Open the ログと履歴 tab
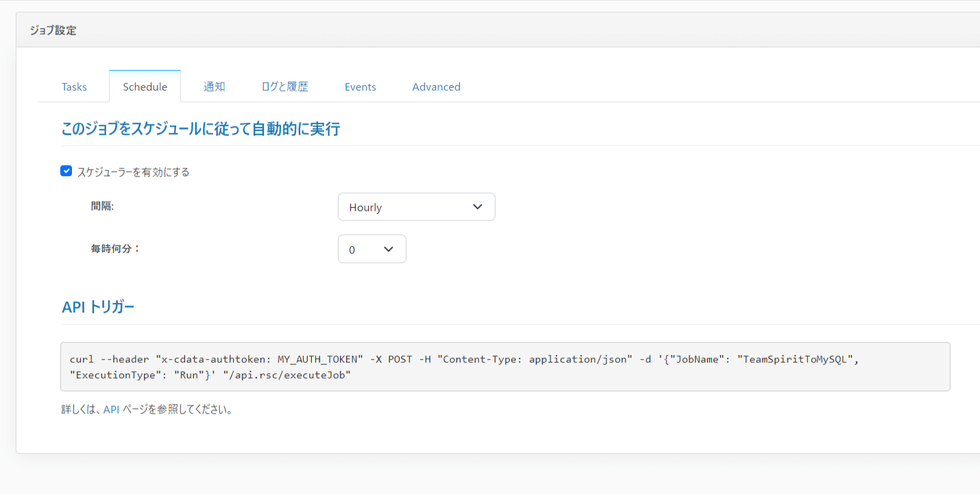The image size is (980, 494). click(x=285, y=87)
